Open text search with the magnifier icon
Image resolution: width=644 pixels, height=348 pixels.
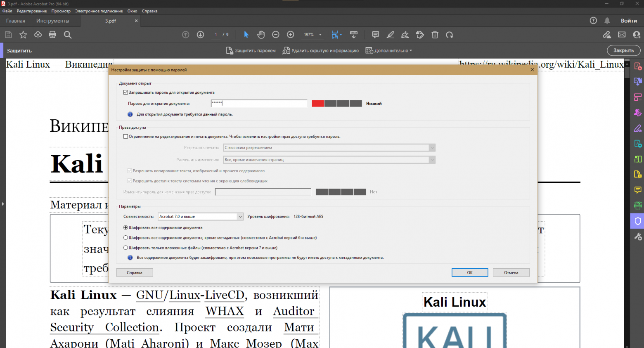click(68, 35)
